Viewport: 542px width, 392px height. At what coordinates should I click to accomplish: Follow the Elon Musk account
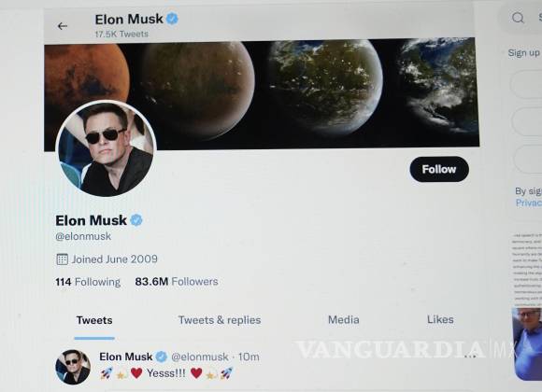tap(439, 169)
